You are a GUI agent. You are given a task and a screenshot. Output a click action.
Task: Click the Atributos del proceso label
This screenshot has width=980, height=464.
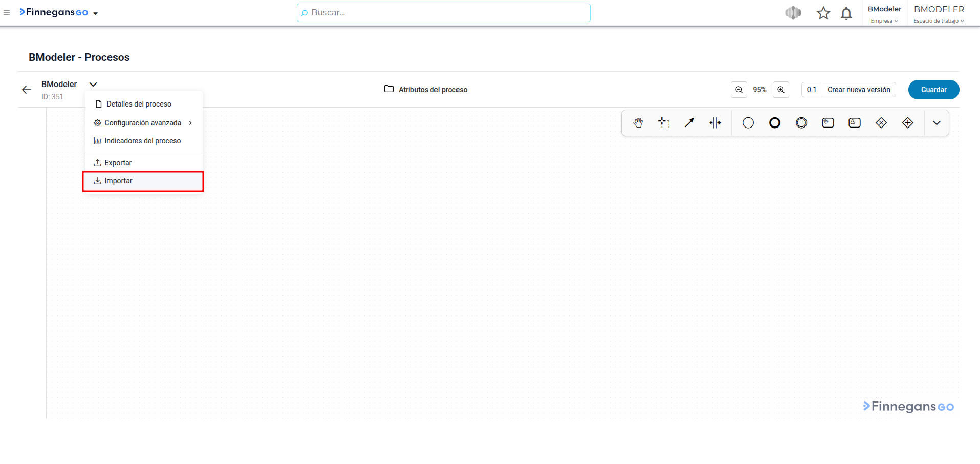pos(433,90)
